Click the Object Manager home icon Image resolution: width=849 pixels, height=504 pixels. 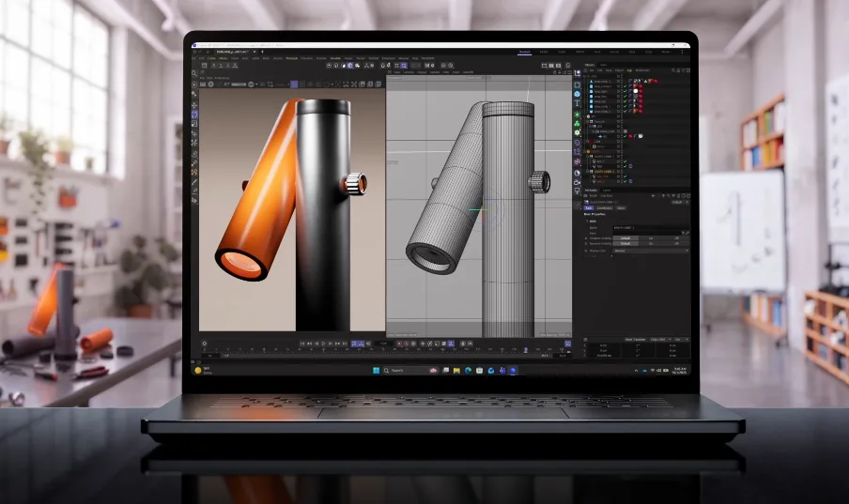coord(678,70)
